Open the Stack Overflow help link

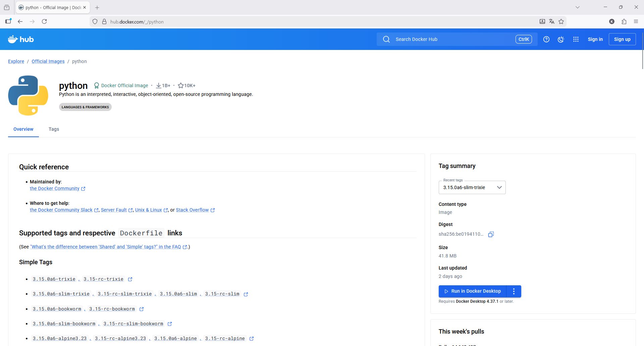tap(192, 210)
